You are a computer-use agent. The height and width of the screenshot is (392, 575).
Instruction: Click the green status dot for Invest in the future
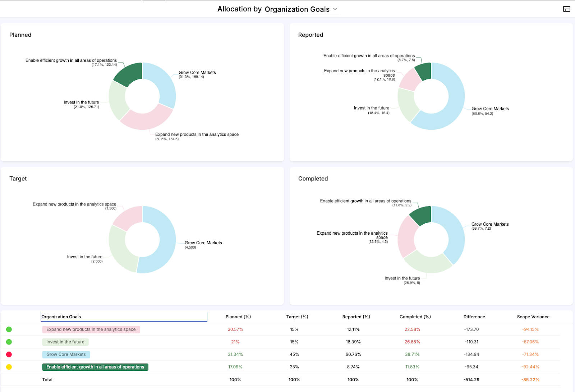coord(9,342)
